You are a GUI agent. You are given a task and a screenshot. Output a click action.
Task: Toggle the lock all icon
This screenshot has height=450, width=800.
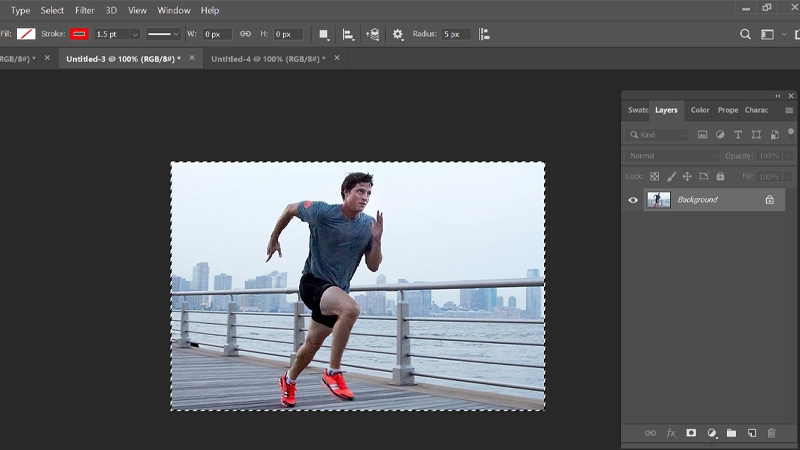click(x=720, y=177)
